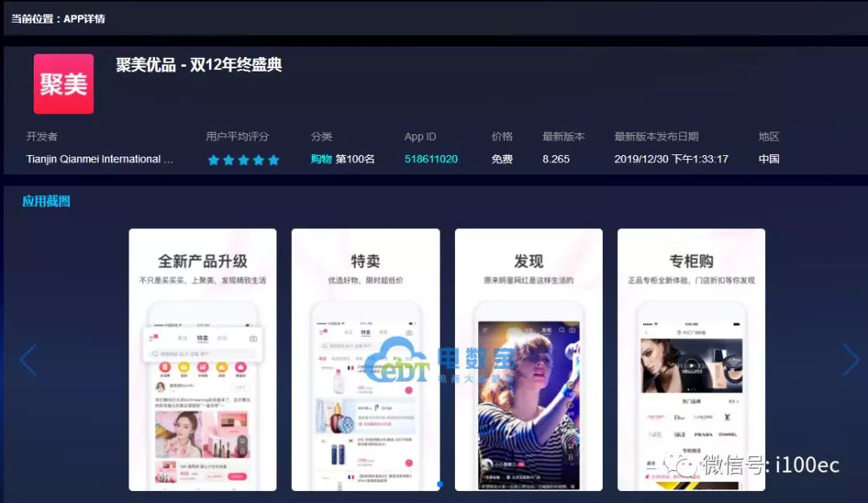
Task: Click developer name Tianjin Qianmei International
Action: (x=100, y=159)
